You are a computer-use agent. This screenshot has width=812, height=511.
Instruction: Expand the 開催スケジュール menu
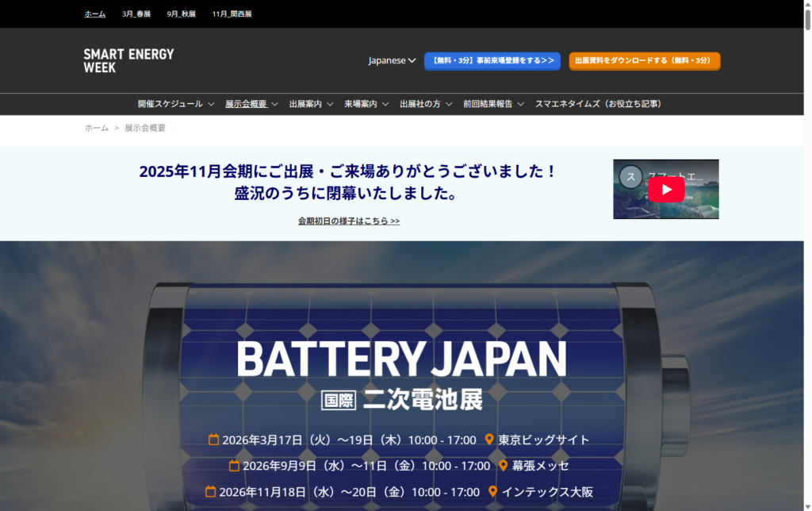tap(176, 104)
